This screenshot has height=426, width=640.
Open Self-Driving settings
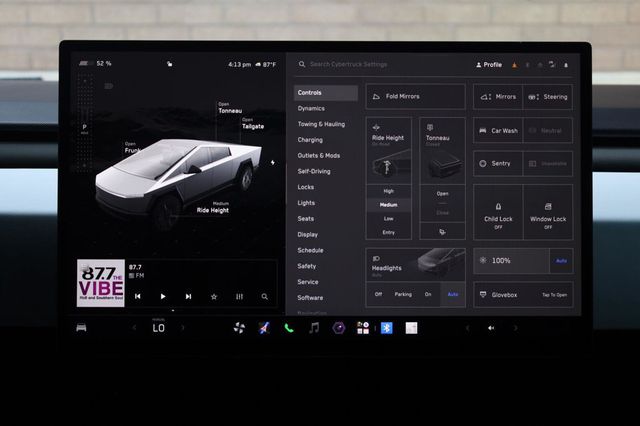point(314,171)
